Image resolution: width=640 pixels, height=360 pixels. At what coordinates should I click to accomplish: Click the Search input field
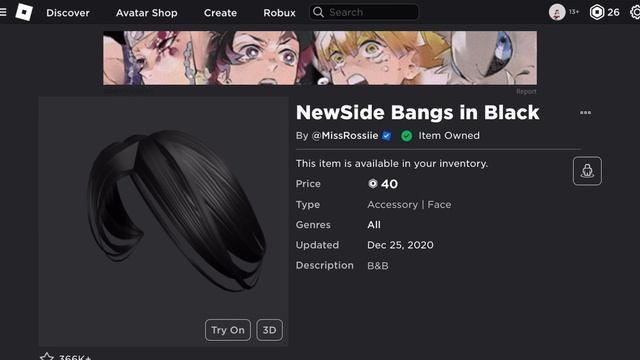364,12
